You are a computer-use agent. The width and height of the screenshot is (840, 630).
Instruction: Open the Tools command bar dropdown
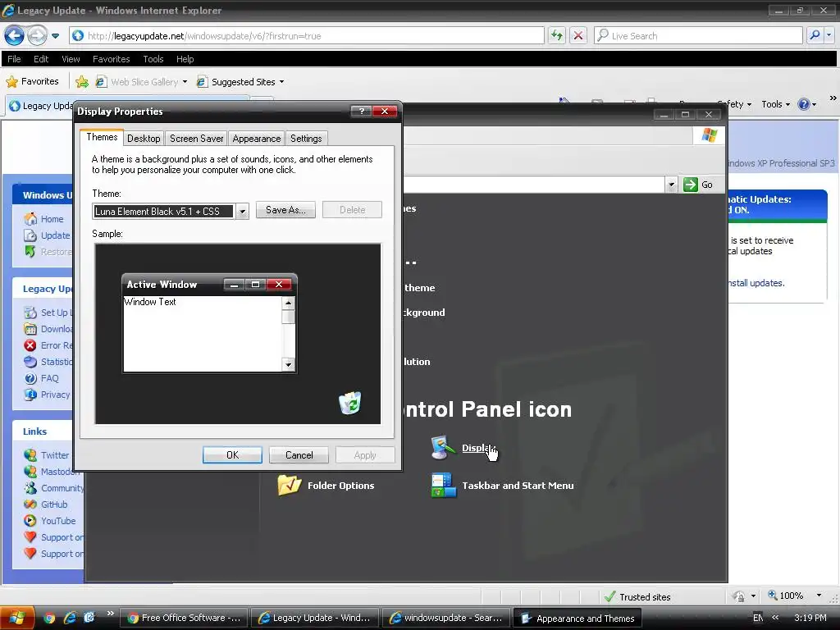775,104
